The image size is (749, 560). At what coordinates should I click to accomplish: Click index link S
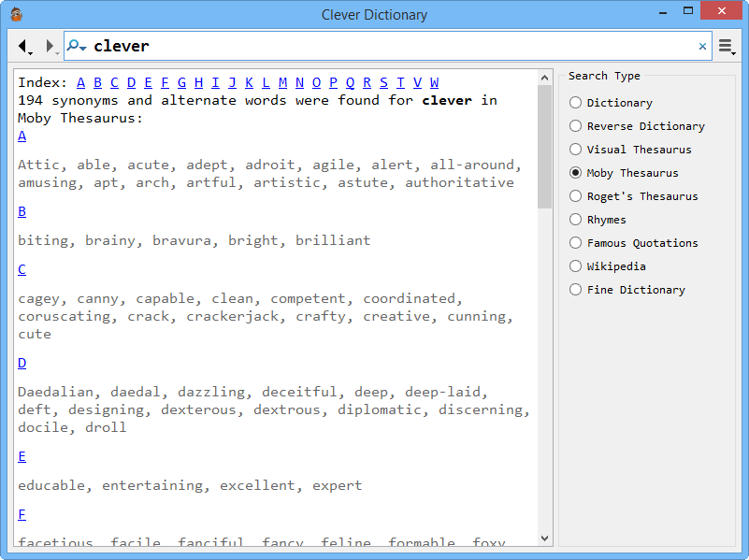click(x=383, y=82)
